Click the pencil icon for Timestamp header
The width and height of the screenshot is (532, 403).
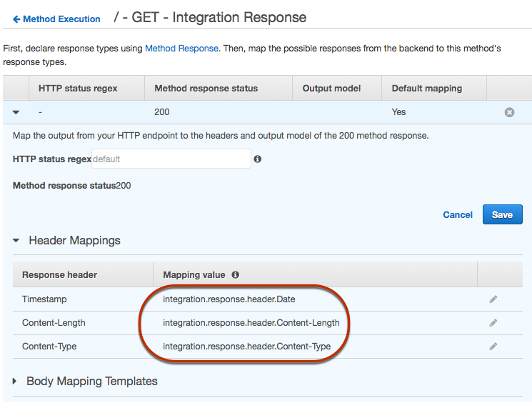point(493,299)
